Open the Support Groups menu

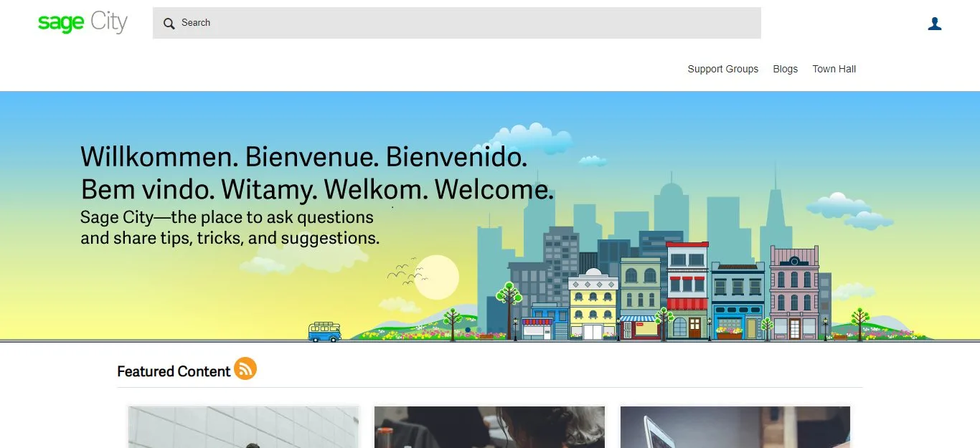[x=722, y=69]
